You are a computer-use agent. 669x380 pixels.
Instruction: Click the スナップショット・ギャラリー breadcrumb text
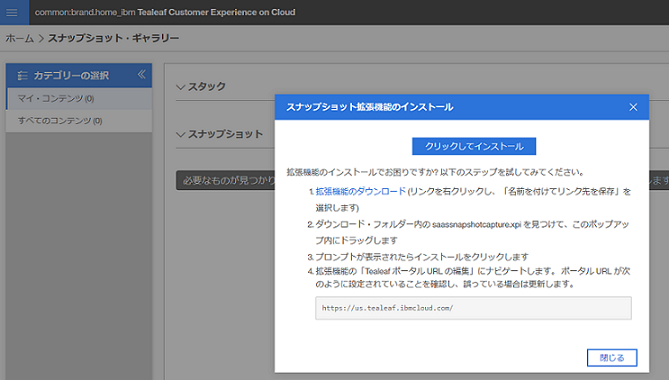click(113, 38)
